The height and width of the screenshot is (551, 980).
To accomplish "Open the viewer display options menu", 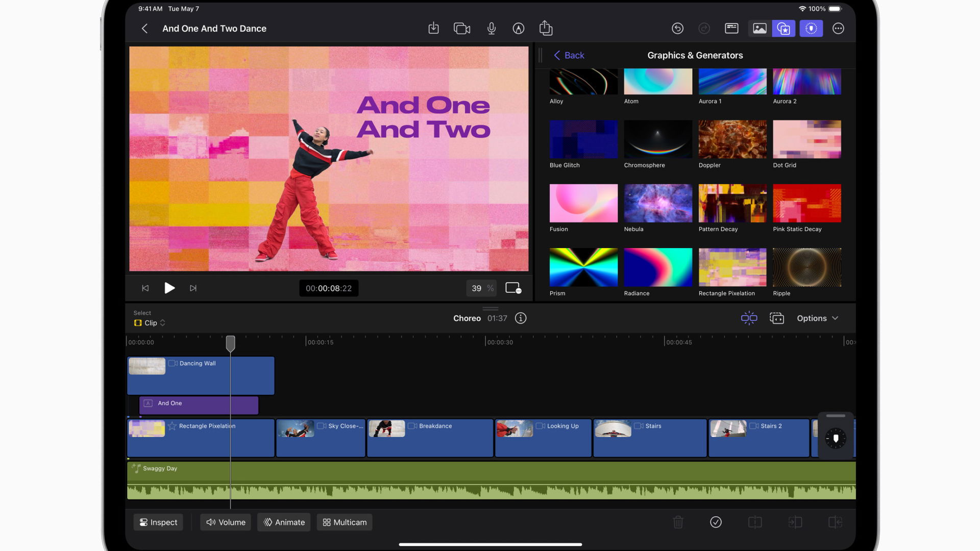I will [x=513, y=288].
